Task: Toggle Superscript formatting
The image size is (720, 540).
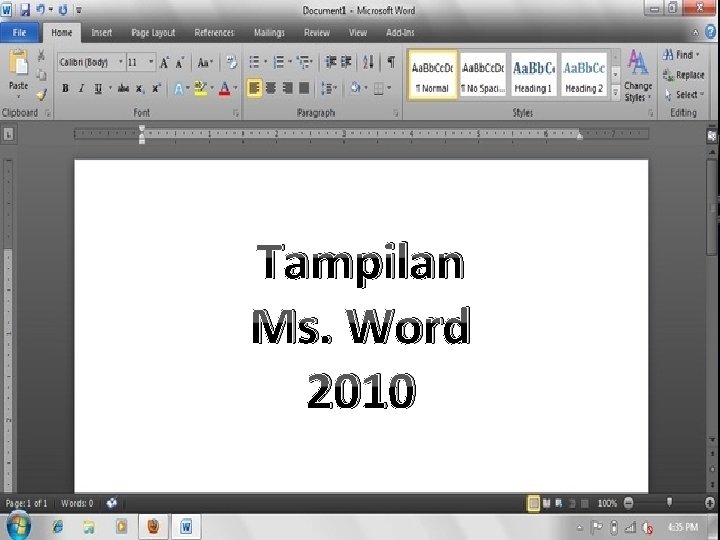Action: (x=156, y=88)
